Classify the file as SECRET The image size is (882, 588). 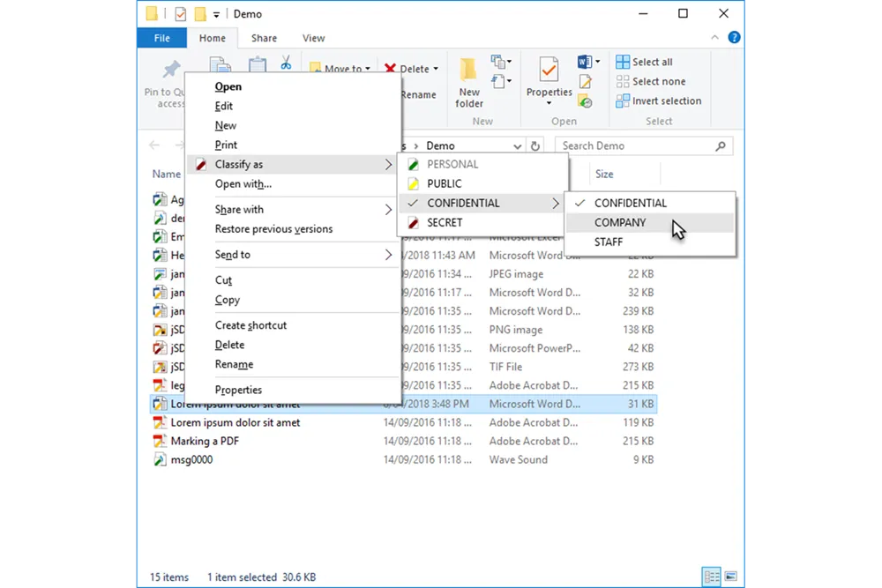click(x=445, y=222)
